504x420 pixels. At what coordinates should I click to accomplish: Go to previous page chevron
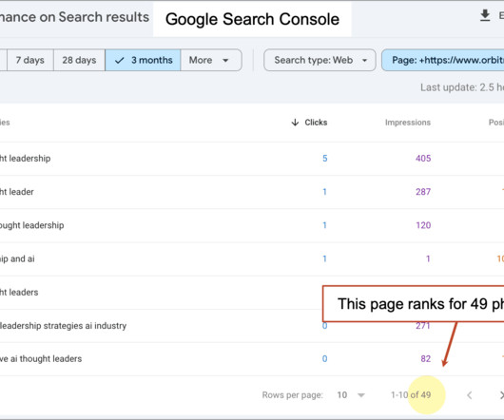469,395
